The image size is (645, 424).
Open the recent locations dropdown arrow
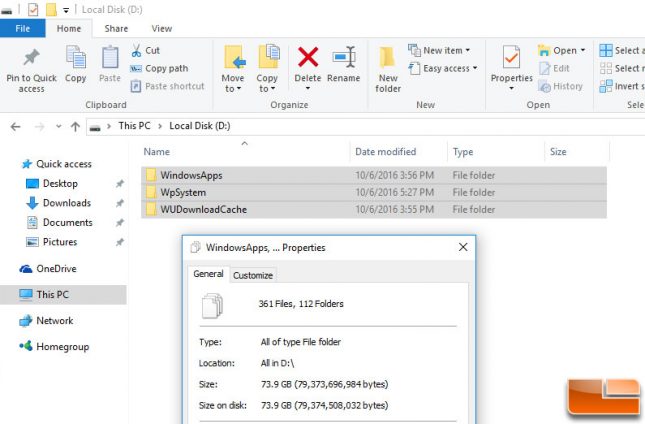point(58,127)
